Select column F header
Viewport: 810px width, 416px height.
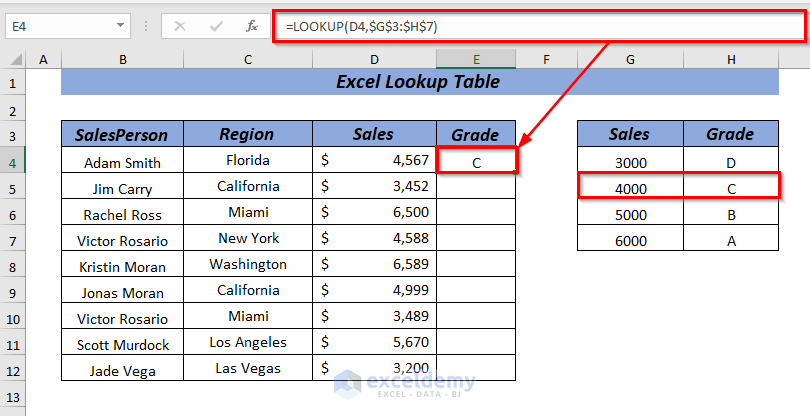[547, 59]
